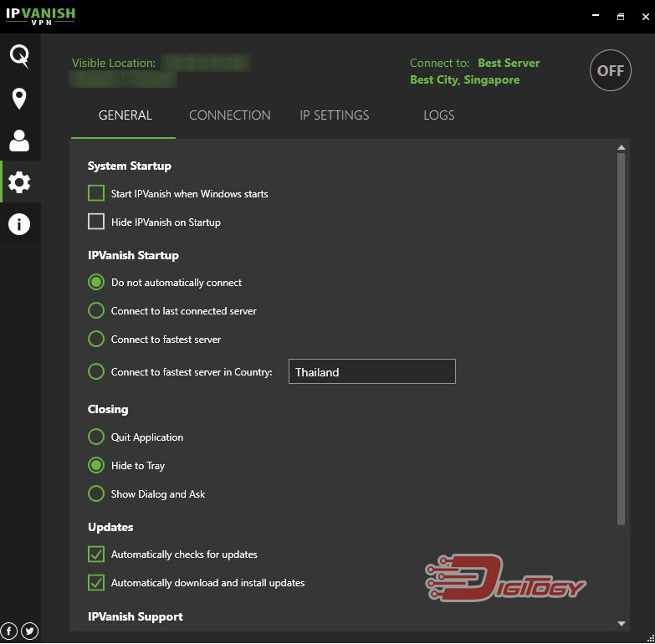The image size is (655, 644).
Task: Open the information icon in sidebar
Action: click(19, 224)
